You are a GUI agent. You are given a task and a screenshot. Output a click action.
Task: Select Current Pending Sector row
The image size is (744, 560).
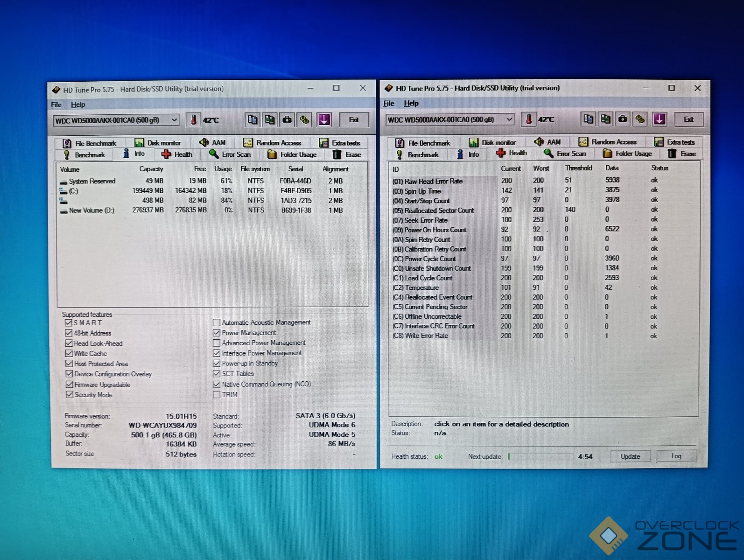pos(543,307)
